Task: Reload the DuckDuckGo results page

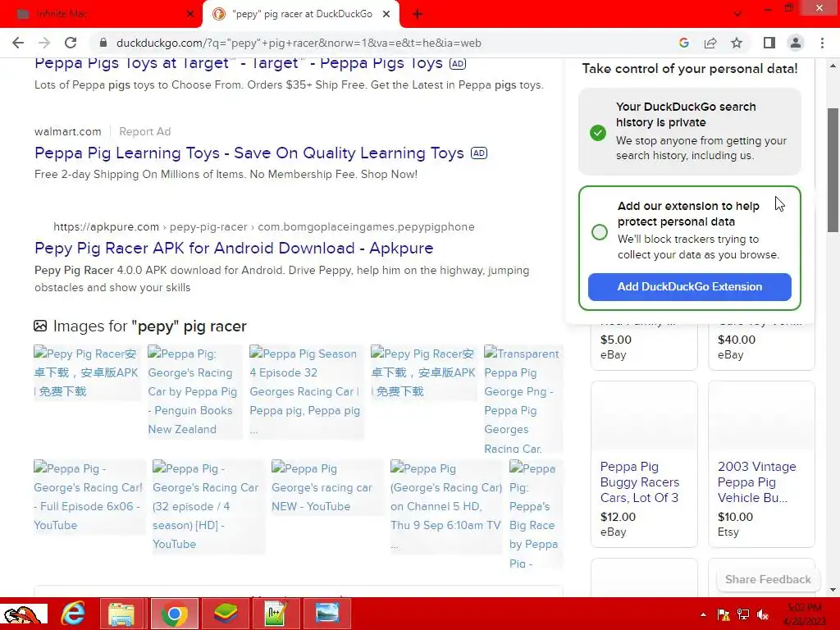Action: (x=71, y=43)
